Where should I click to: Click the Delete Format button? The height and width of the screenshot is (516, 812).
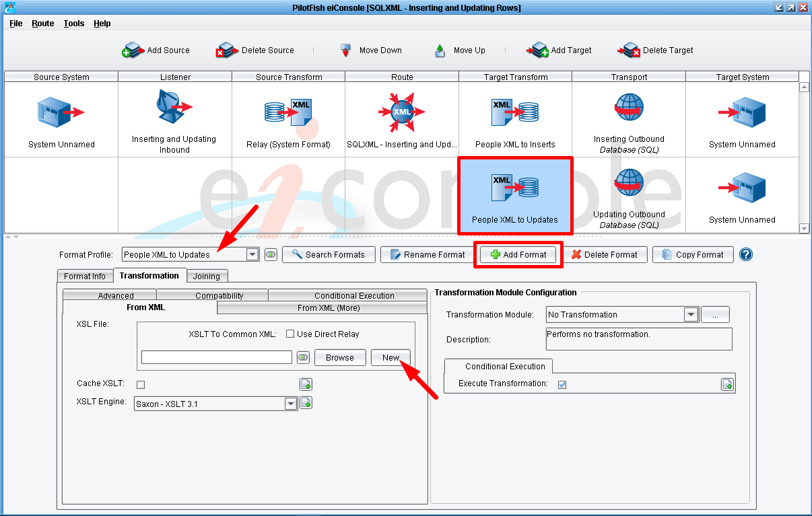point(606,255)
